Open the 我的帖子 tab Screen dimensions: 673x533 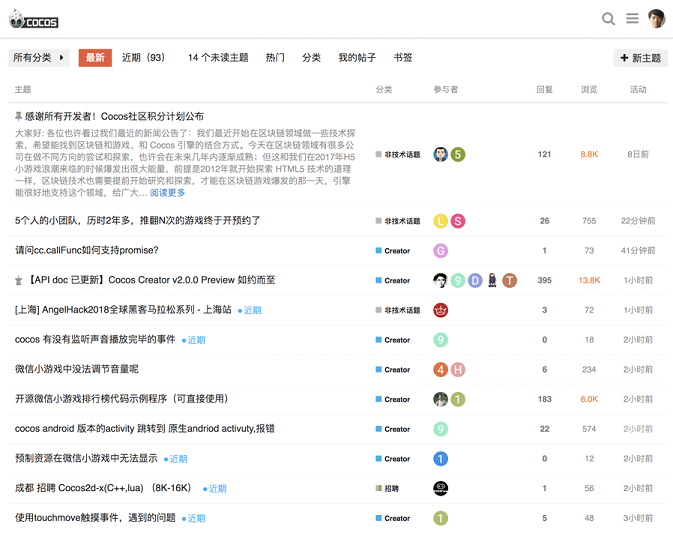pos(357,58)
